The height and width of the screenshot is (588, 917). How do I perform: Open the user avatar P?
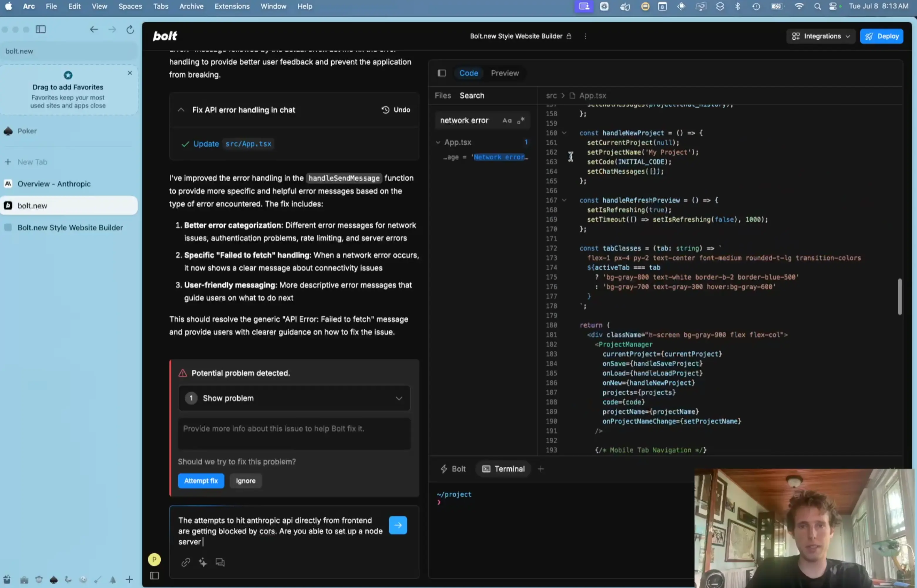(154, 559)
